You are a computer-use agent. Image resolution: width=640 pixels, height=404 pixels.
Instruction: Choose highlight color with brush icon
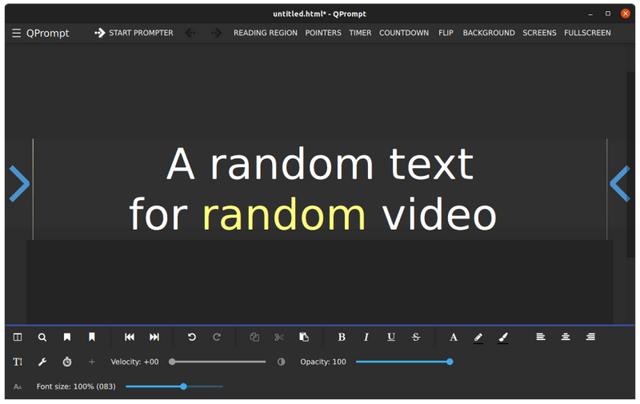tap(503, 337)
